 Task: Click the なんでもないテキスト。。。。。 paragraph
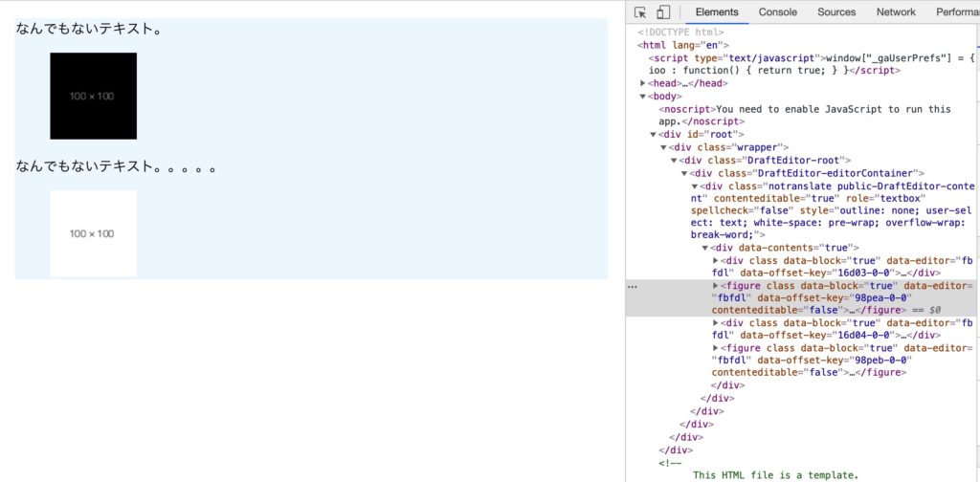point(116,166)
